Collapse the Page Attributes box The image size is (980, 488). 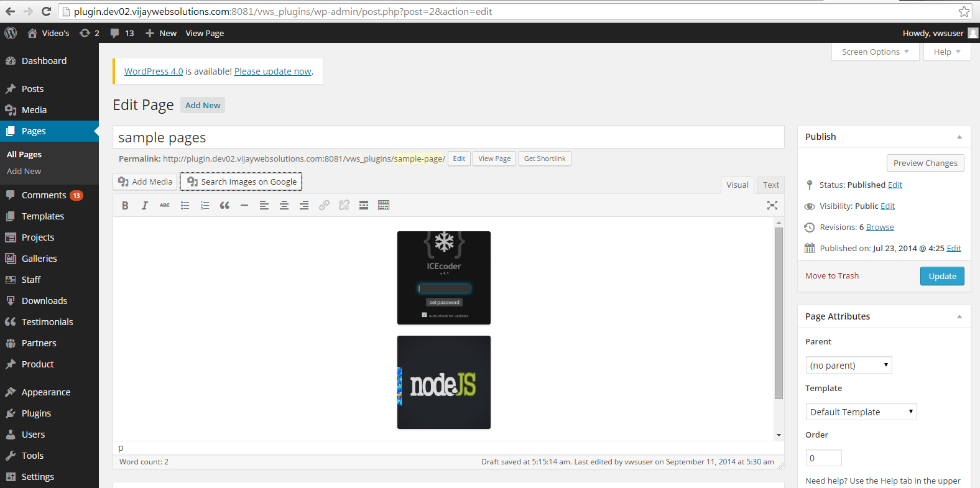tap(959, 316)
